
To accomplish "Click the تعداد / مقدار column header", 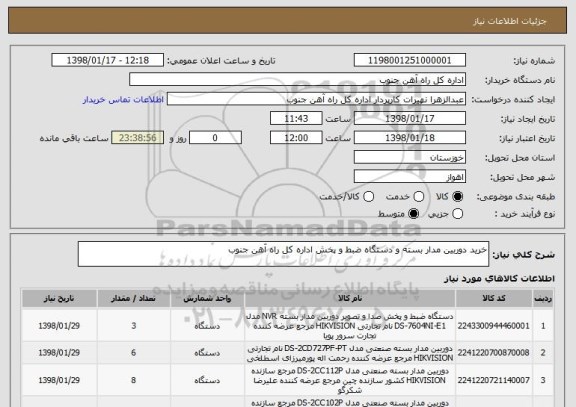I will [134, 299].
